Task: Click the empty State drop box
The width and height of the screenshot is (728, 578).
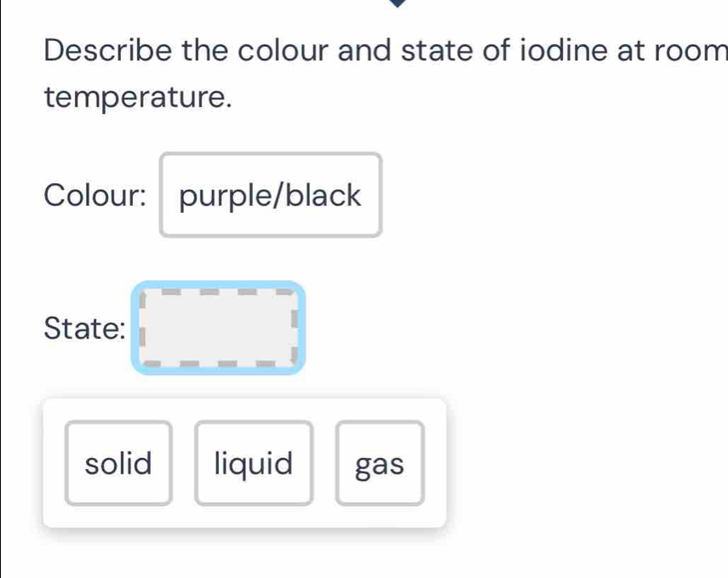Action: click(218, 328)
